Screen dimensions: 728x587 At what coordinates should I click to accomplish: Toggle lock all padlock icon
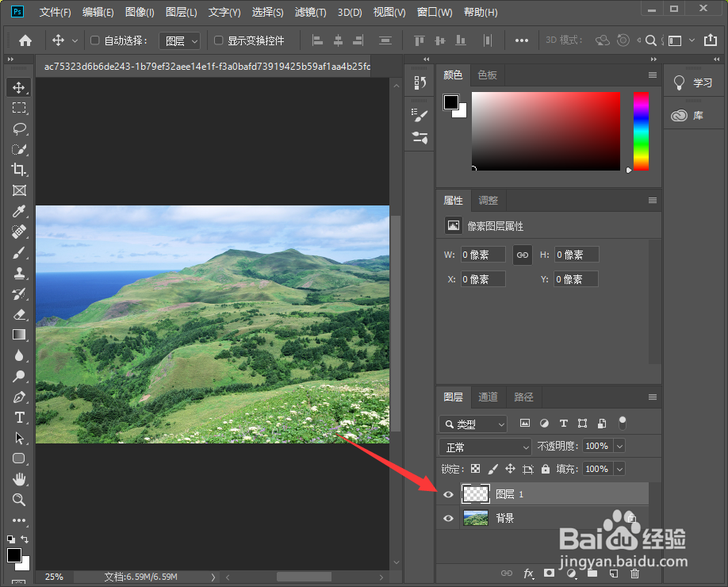pos(546,469)
